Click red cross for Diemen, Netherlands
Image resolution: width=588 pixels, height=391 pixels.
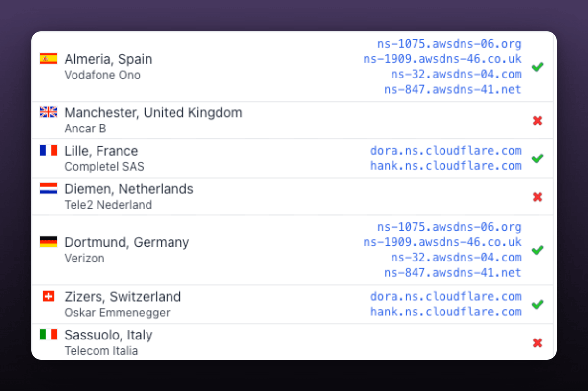point(538,197)
